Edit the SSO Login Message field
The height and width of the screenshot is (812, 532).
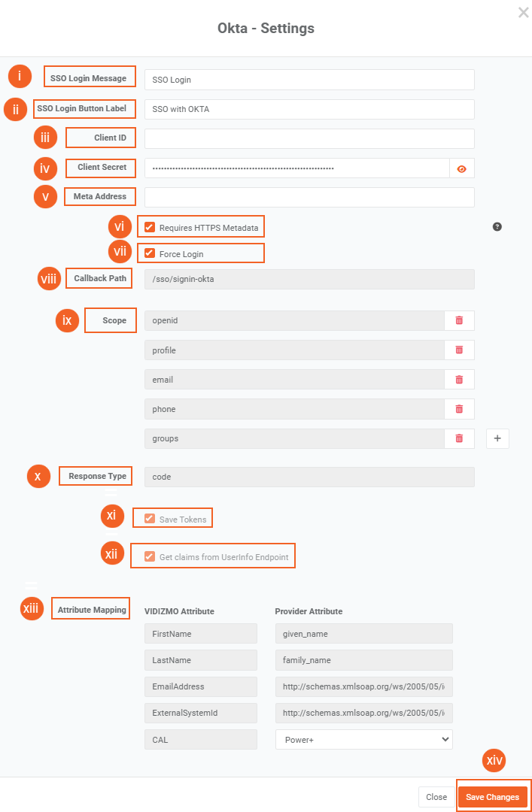(309, 80)
